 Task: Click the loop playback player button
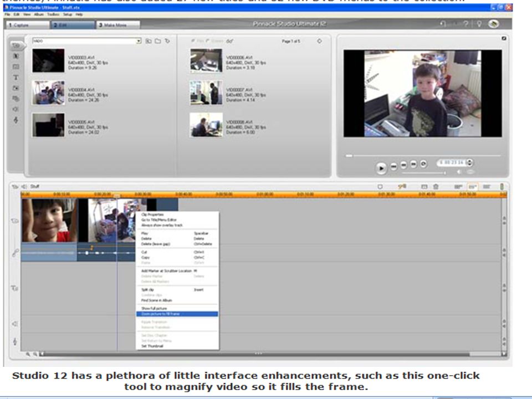click(x=423, y=163)
